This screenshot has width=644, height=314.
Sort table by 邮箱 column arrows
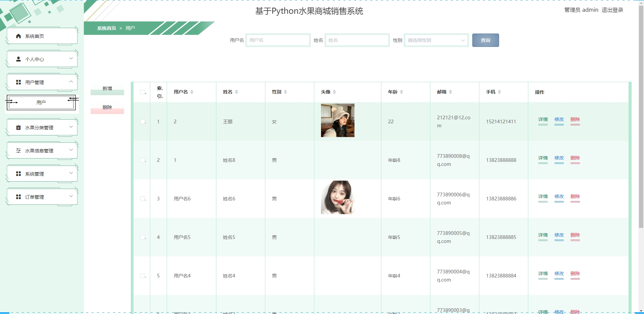pyautogui.click(x=450, y=92)
